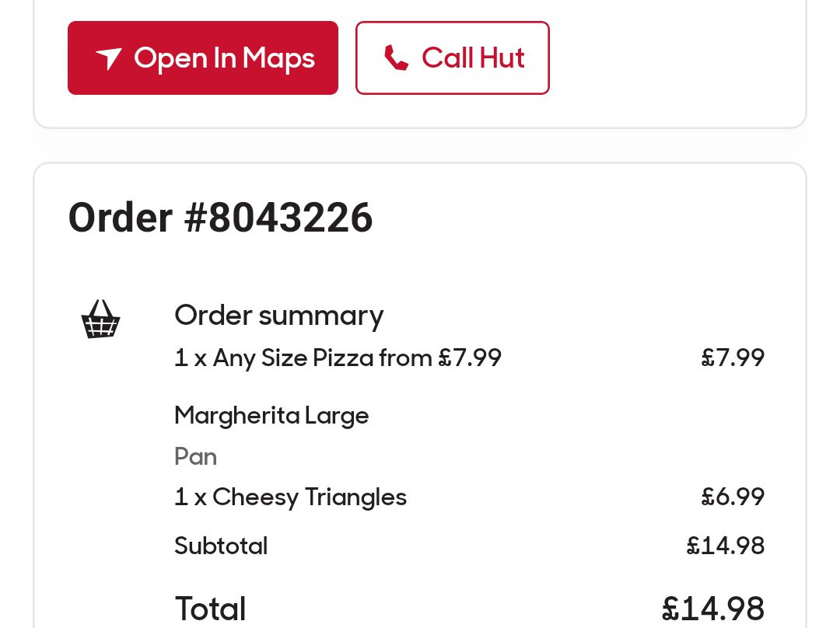Tap the navigation arrow icon

(x=109, y=58)
